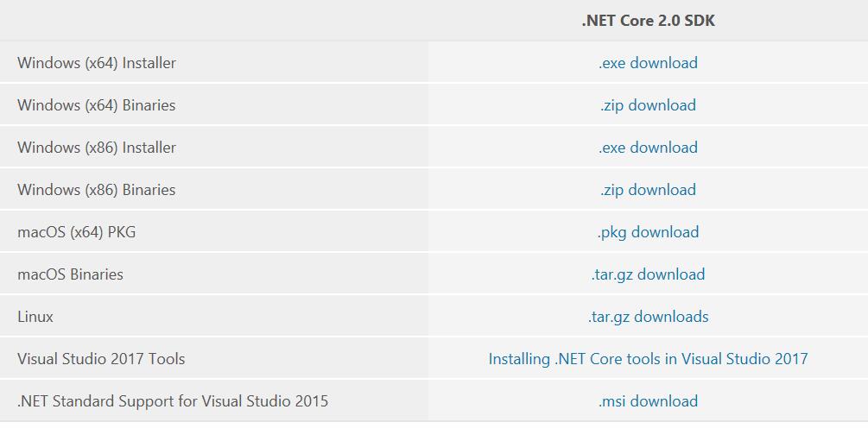Select .NET Standard Support for Visual Studio 2015 label
868x441 pixels.
pyautogui.click(x=173, y=401)
